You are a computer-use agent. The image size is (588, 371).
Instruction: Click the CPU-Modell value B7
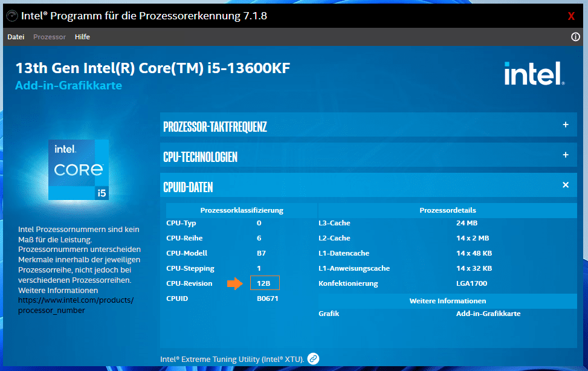click(x=262, y=253)
